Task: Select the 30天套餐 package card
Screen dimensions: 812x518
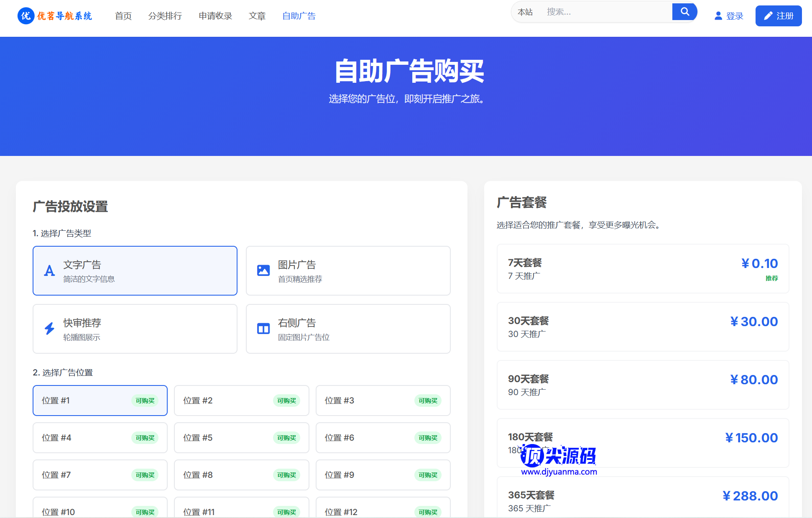Action: point(643,327)
